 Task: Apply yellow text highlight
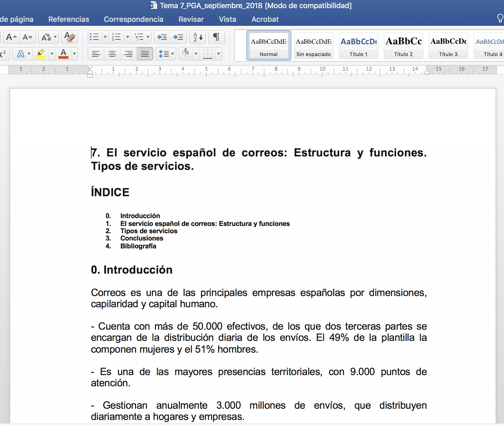[x=40, y=54]
